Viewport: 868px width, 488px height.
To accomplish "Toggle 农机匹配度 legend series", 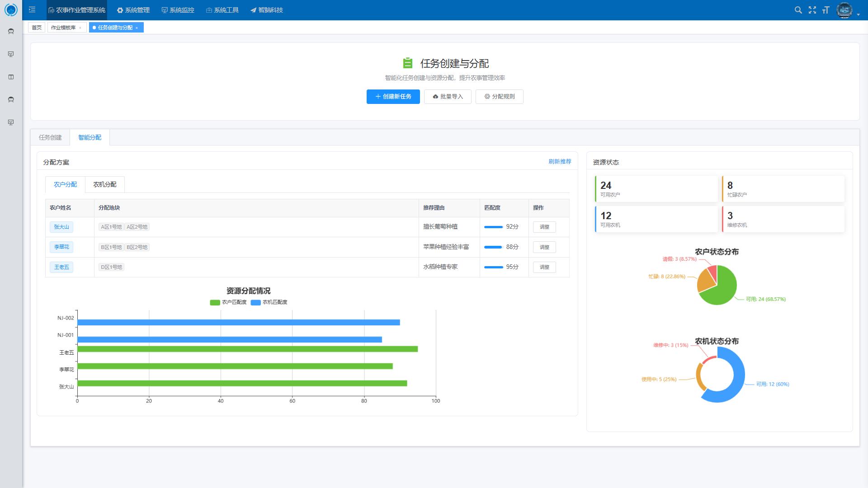I will pos(269,302).
